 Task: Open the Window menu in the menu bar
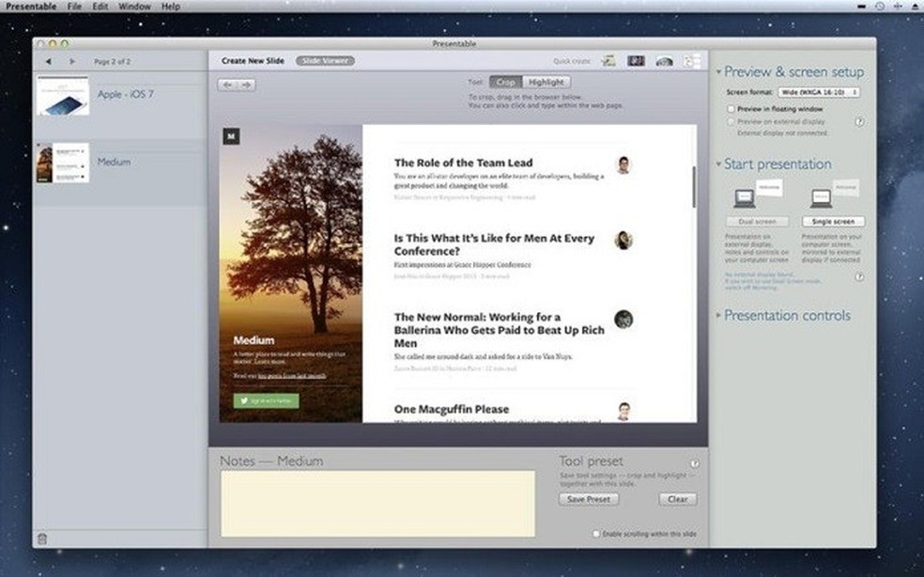134,6
